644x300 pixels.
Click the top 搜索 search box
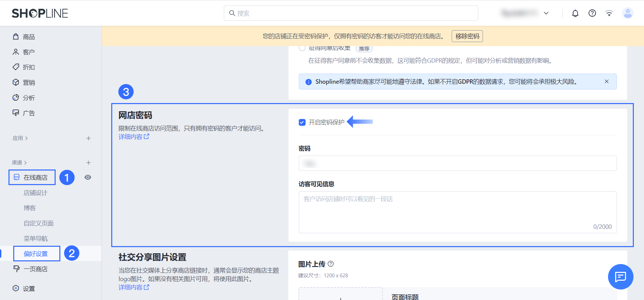(x=351, y=13)
